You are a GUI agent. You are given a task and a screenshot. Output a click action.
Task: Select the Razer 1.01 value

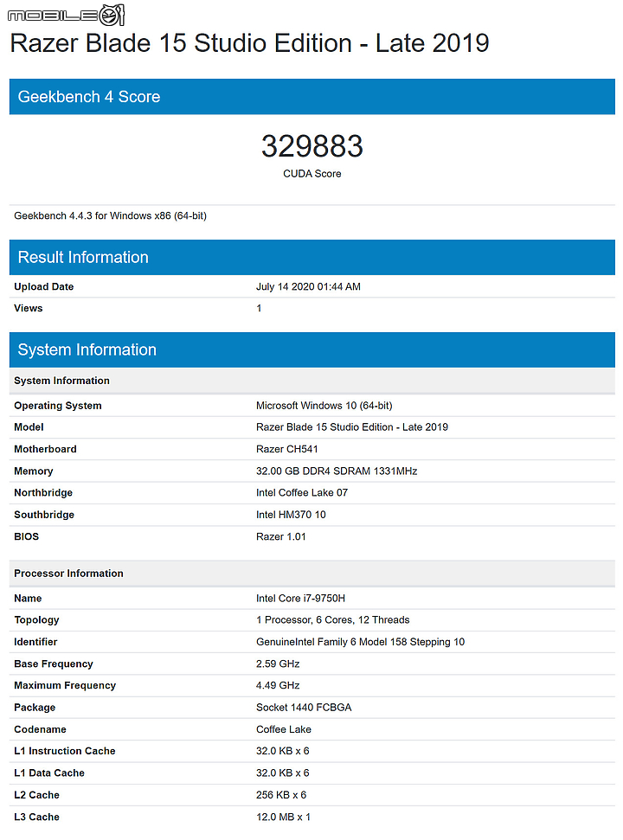[x=280, y=536]
